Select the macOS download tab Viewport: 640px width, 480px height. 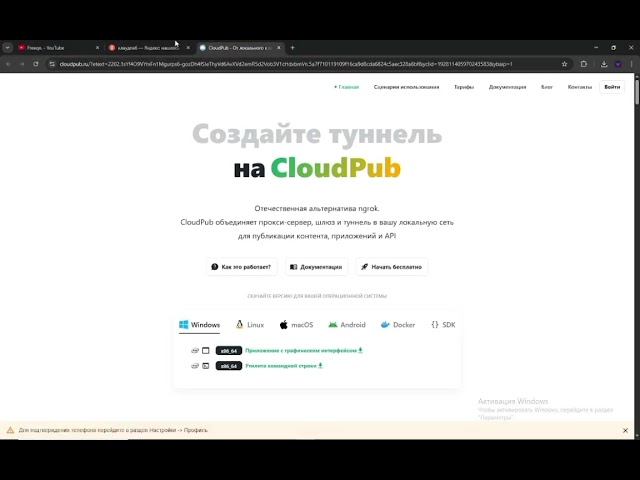pyautogui.click(x=296, y=325)
